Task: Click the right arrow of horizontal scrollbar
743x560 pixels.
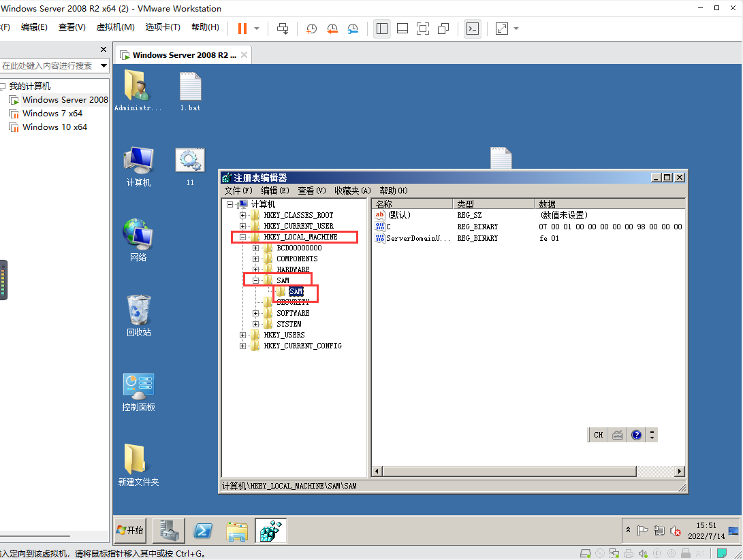Action: (x=680, y=472)
